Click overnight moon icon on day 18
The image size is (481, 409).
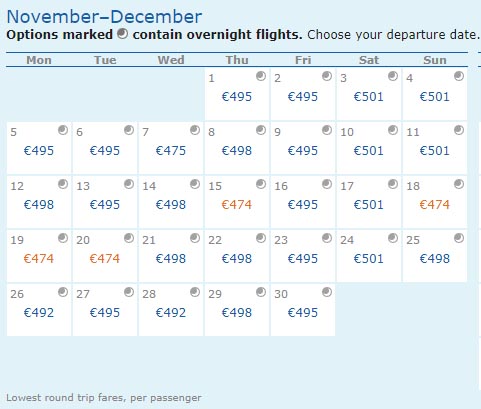pos(459,184)
